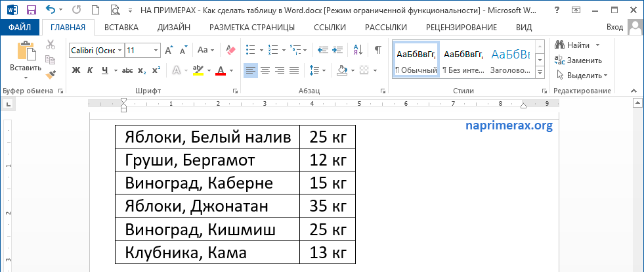The height and width of the screenshot is (272, 644).
Task: Customize the Quick Access Toolbar
Action: [x=130, y=9]
